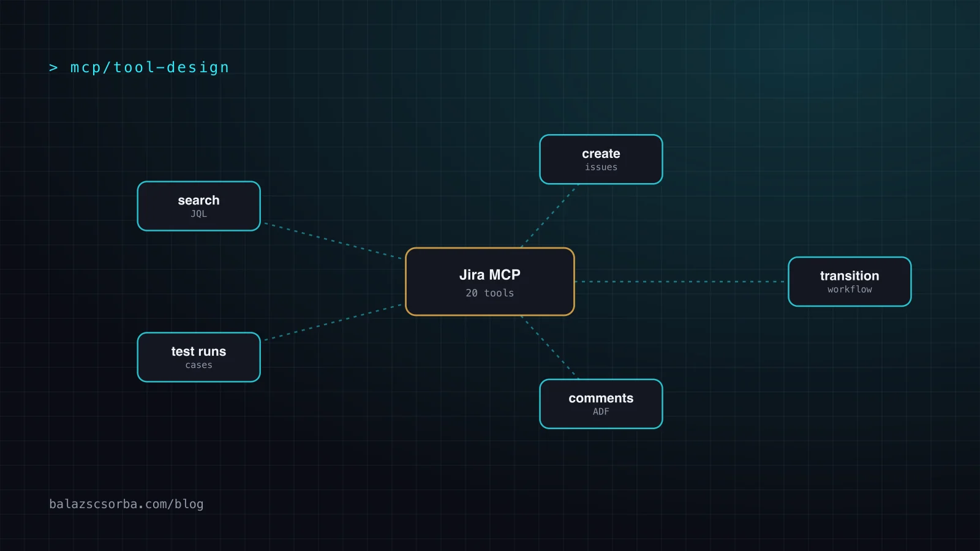Click the Jira MCP center node
This screenshot has width=980, height=551.
[x=490, y=282]
